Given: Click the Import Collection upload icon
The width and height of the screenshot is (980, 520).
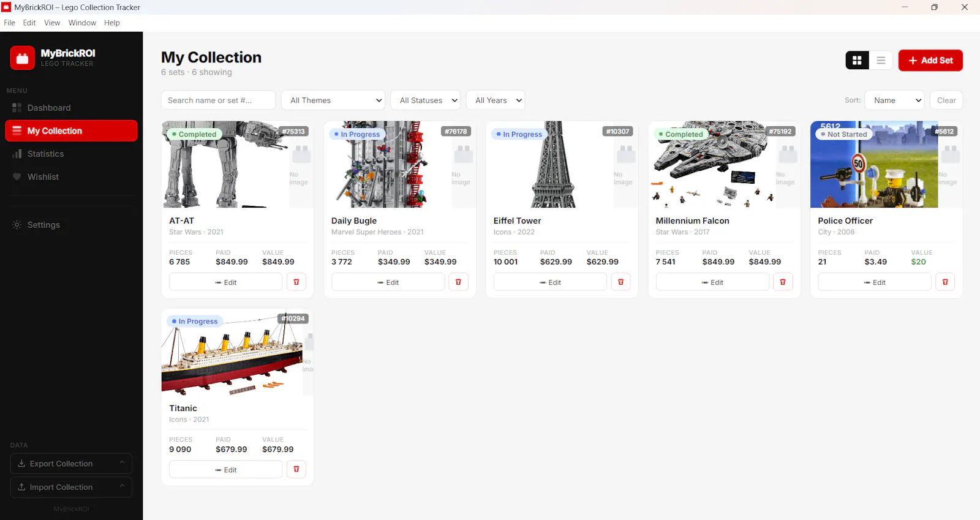Looking at the screenshot, I should pos(21,487).
